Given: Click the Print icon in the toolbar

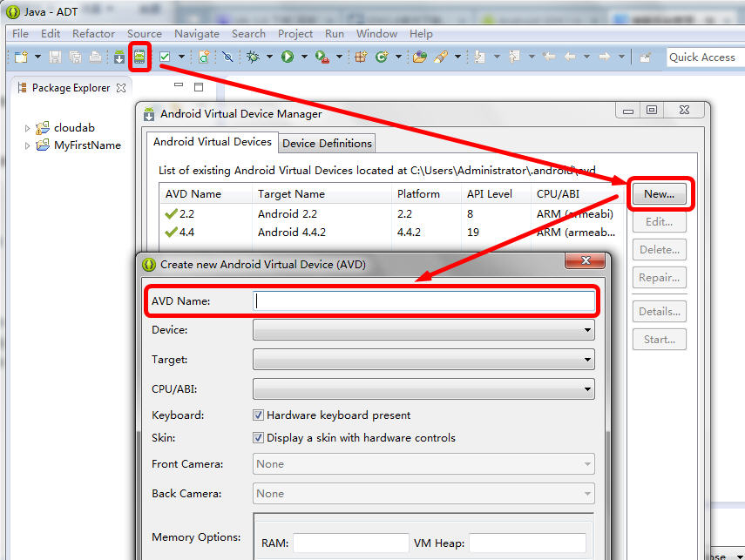Looking at the screenshot, I should click(96, 57).
